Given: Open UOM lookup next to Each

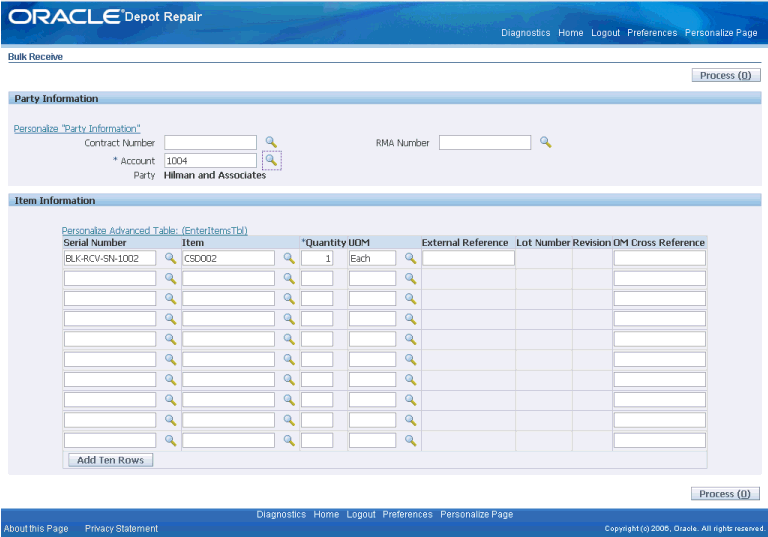Looking at the screenshot, I should pos(410,258).
